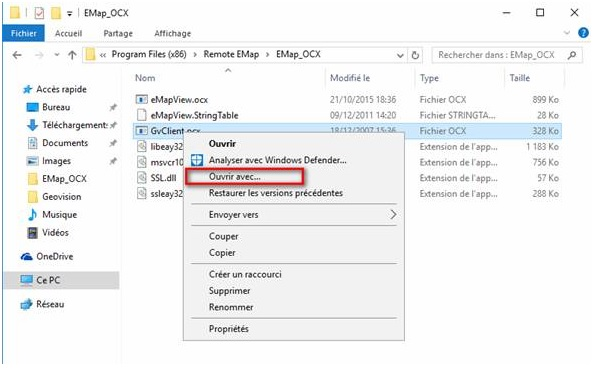The height and width of the screenshot is (375, 616).
Task: Expand chevron after Remote EMap breadcrumb
Action: [268, 55]
